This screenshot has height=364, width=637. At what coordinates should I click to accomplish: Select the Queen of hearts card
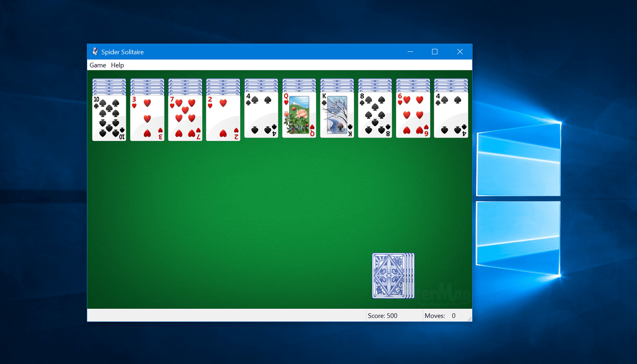299,114
